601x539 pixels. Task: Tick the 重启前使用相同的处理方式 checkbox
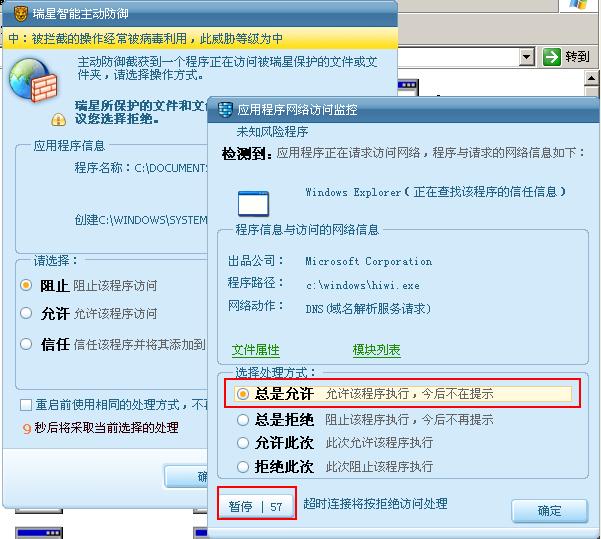(x=26, y=405)
